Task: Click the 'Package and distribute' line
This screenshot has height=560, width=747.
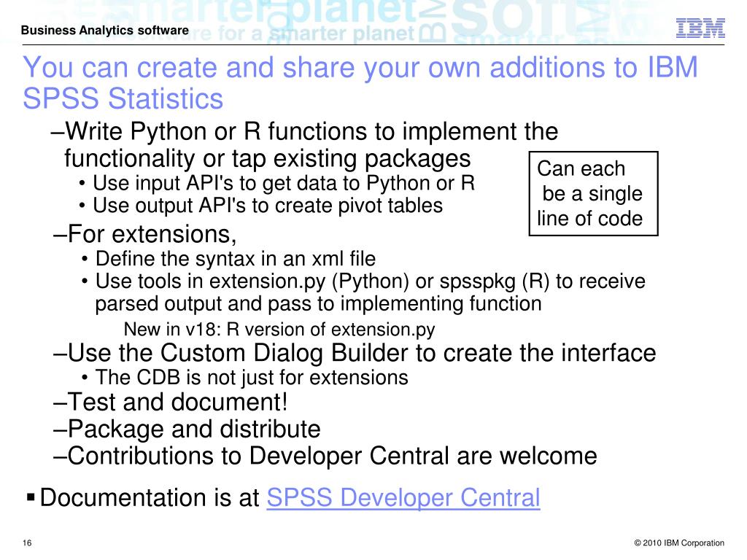Action: pyautogui.click(x=187, y=429)
